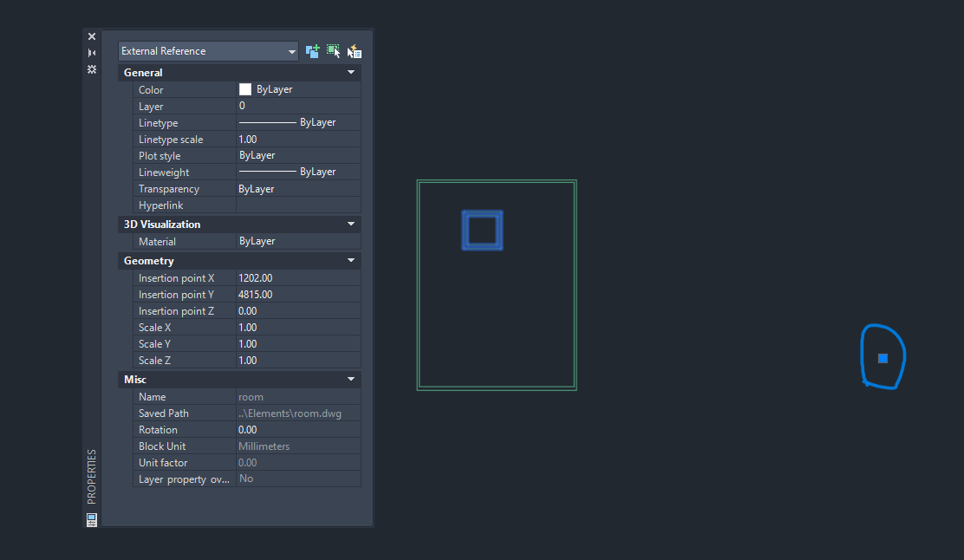The width and height of the screenshot is (964, 560).
Task: Activate the Select Objects tool
Action: pos(334,51)
